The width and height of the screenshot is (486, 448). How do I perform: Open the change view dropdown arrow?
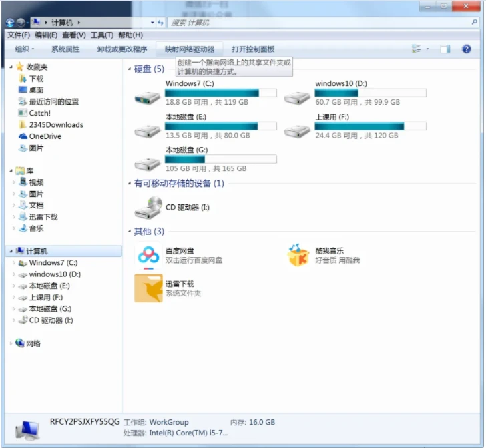pyautogui.click(x=427, y=49)
